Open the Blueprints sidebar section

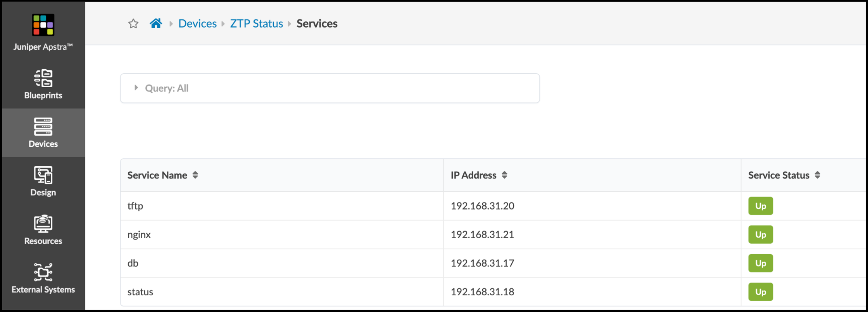[43, 84]
